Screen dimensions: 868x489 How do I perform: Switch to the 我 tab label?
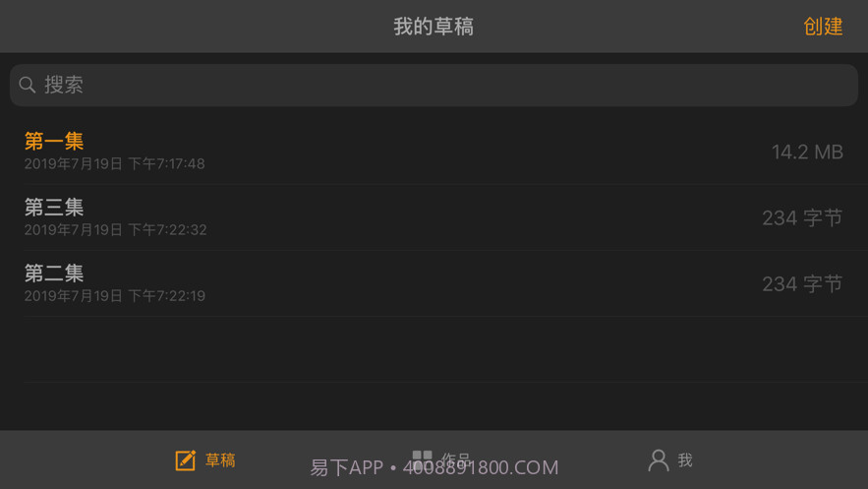[x=685, y=460]
